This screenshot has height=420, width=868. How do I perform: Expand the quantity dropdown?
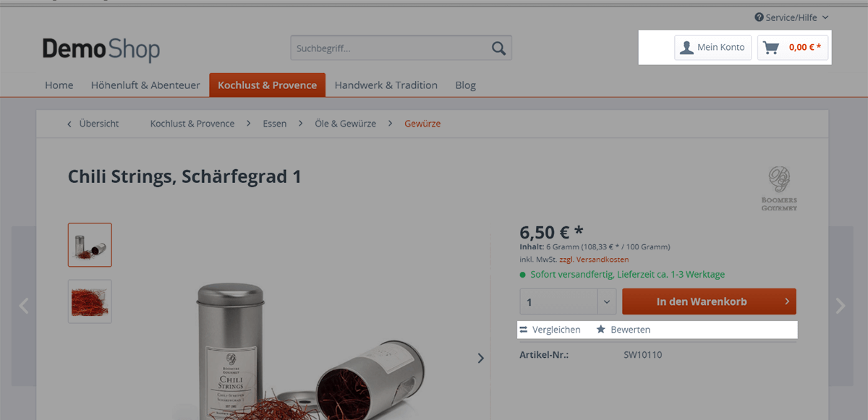point(607,301)
